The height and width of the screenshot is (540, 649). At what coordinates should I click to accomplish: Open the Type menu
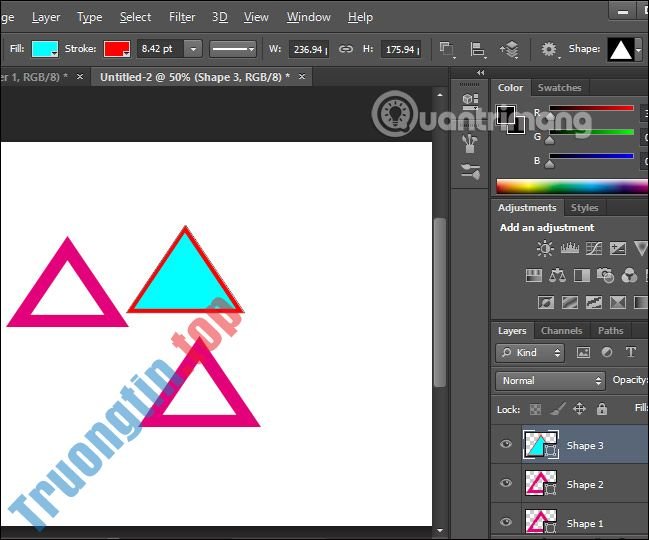[89, 17]
